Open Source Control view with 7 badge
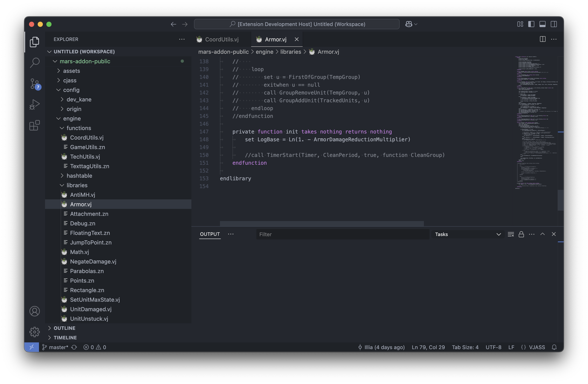The width and height of the screenshot is (588, 384). 35,84
